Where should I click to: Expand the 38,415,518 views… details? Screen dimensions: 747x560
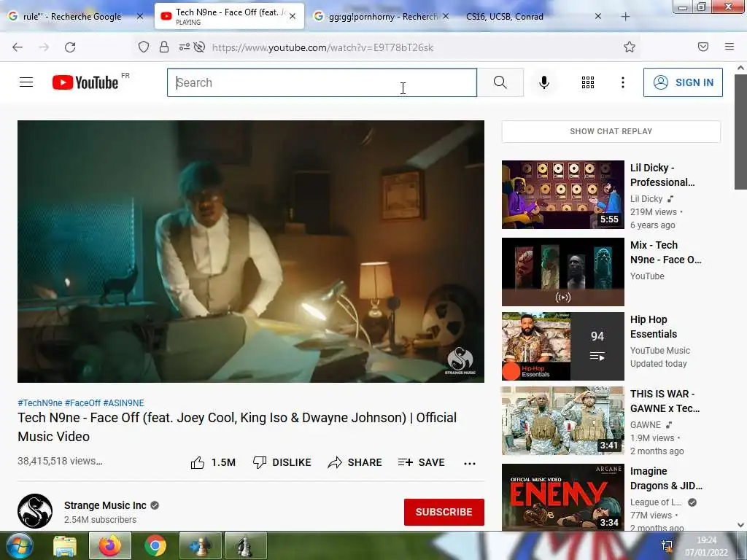(60, 461)
